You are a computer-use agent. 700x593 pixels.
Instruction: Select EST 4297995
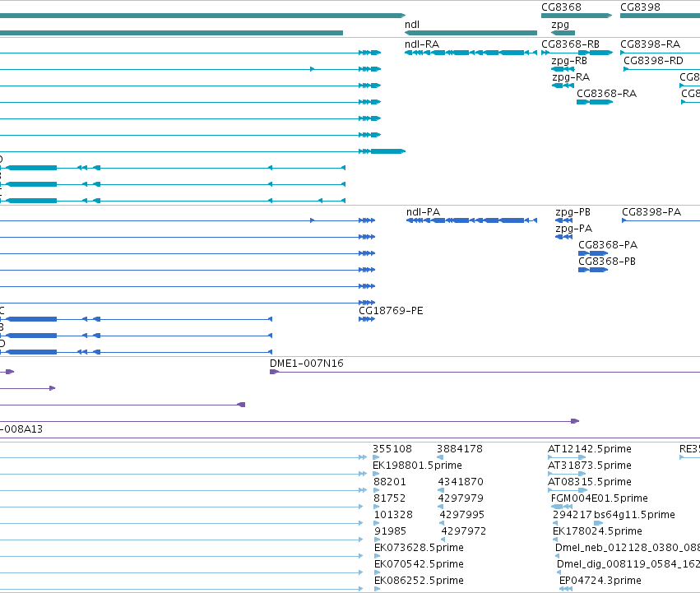(x=442, y=523)
